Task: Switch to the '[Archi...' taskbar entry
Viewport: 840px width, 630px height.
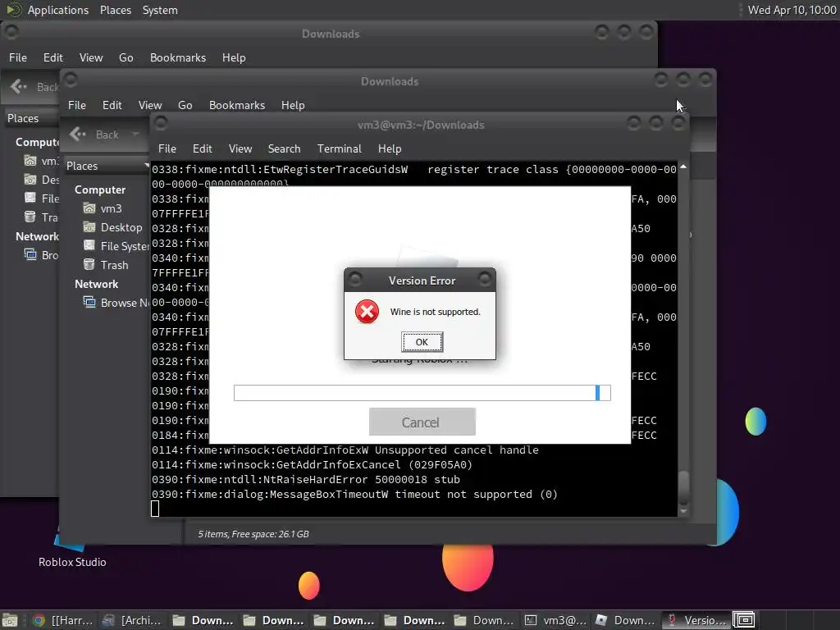Action: point(132,620)
